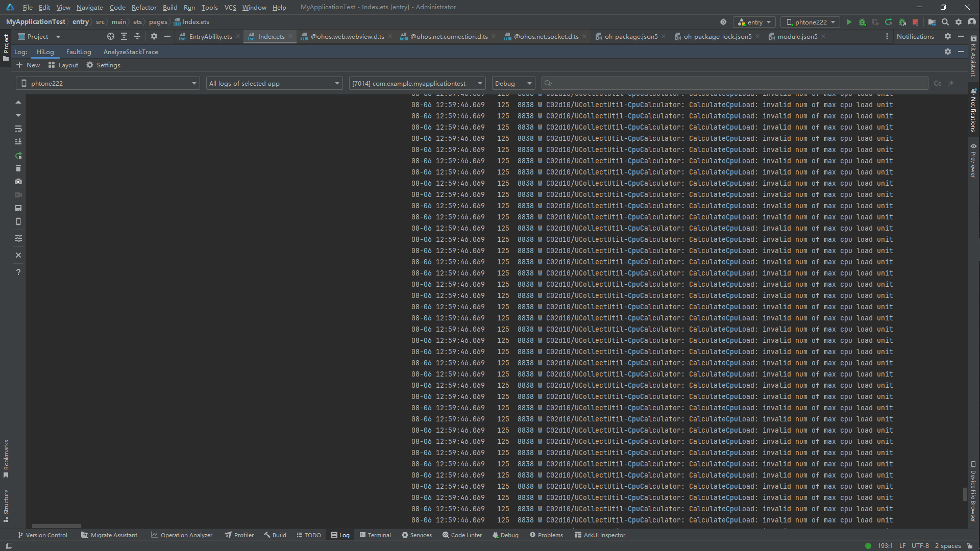Click New to add a log session

(28, 65)
